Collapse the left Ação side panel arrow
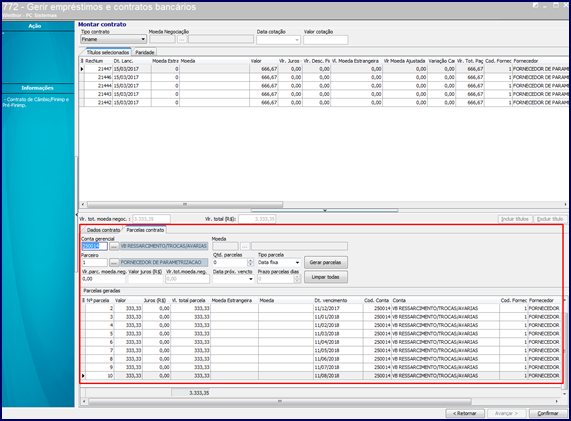 pyautogui.click(x=76, y=215)
